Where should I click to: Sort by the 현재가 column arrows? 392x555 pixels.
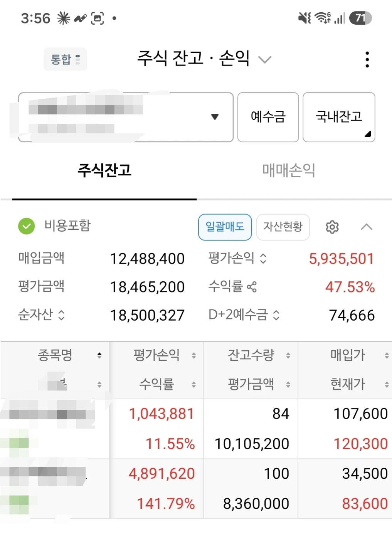tap(387, 384)
